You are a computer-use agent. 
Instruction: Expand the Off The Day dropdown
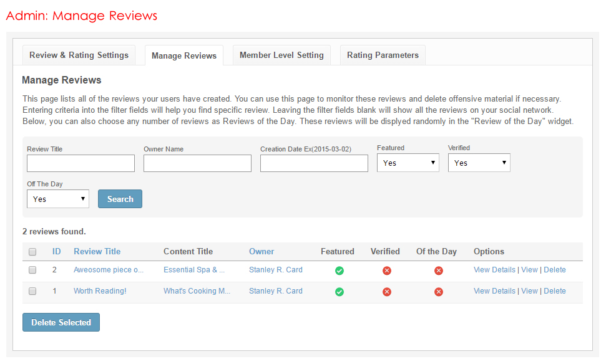(x=58, y=199)
